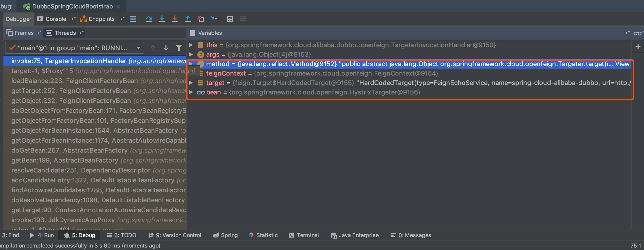This screenshot has width=644, height=250.
Task: Expand the 'args' variable node
Action: [x=191, y=54]
